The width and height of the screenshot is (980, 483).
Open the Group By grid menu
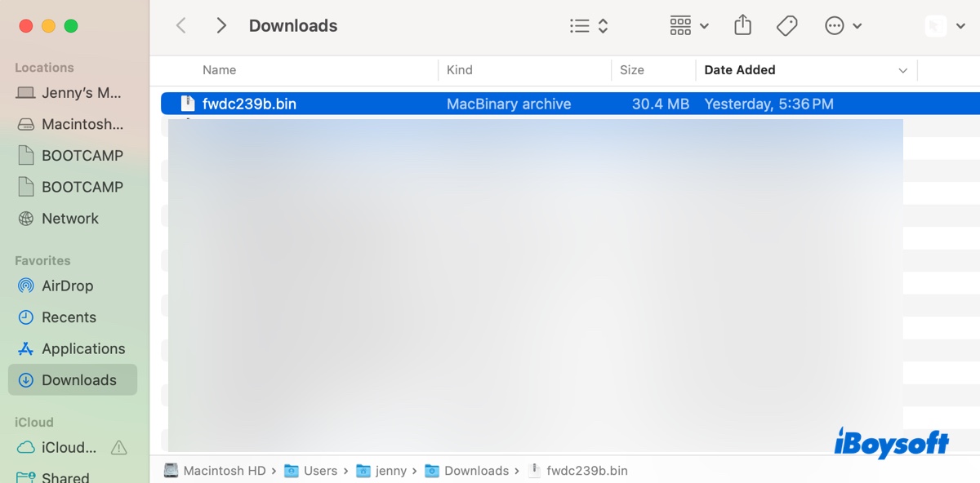(689, 26)
